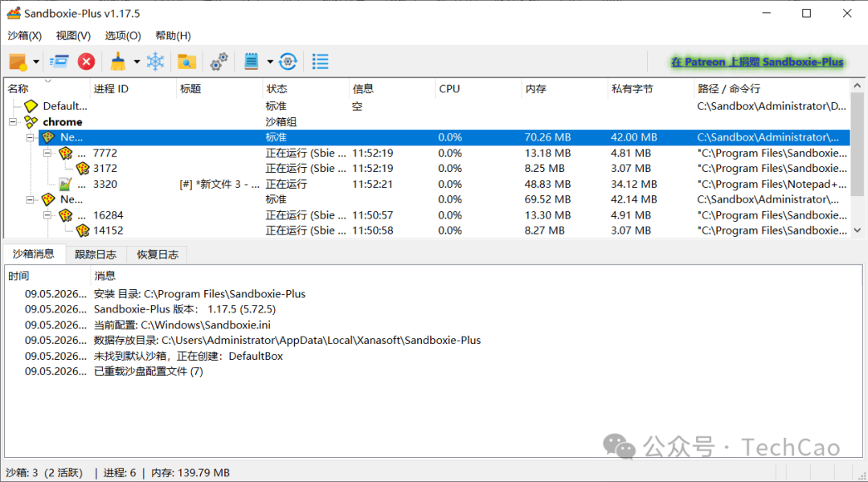
Task: Click the run program window icon
Action: pyautogui.click(x=59, y=62)
